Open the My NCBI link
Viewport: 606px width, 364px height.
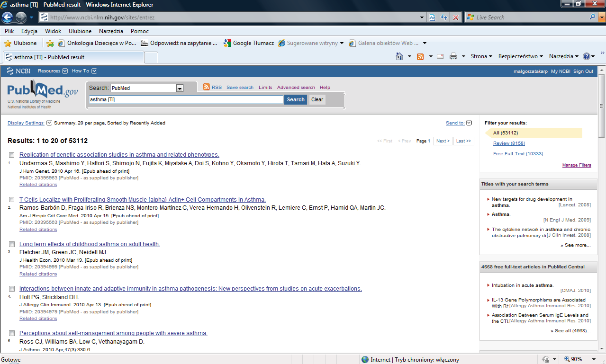(x=561, y=71)
